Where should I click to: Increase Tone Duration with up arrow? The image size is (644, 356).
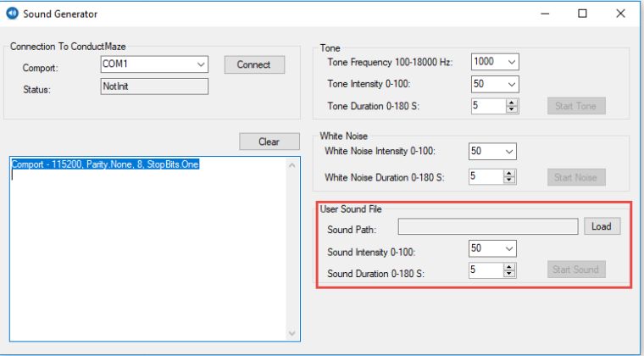click(511, 103)
